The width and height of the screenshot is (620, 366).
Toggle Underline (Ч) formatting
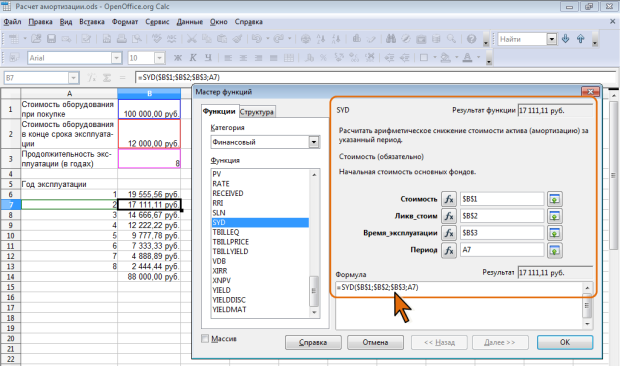pyautogui.click(x=208, y=58)
